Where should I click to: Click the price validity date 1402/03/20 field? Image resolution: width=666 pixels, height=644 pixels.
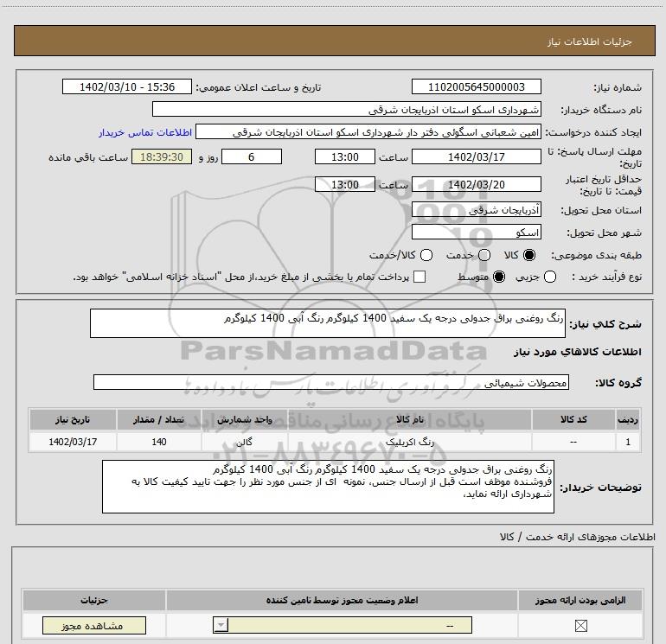coord(476,185)
